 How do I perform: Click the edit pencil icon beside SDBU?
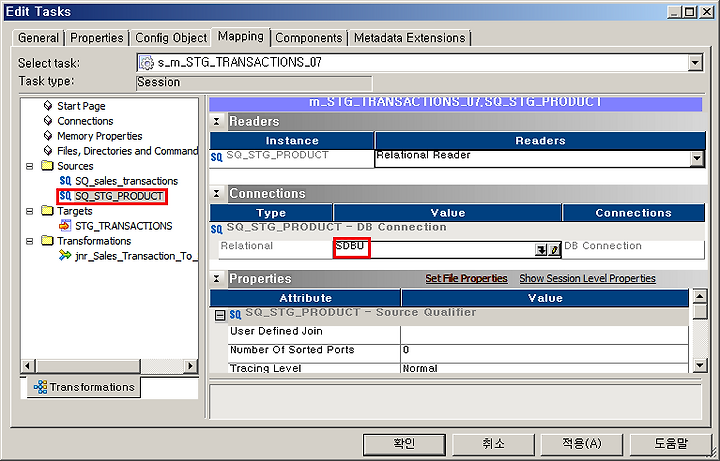coord(554,250)
